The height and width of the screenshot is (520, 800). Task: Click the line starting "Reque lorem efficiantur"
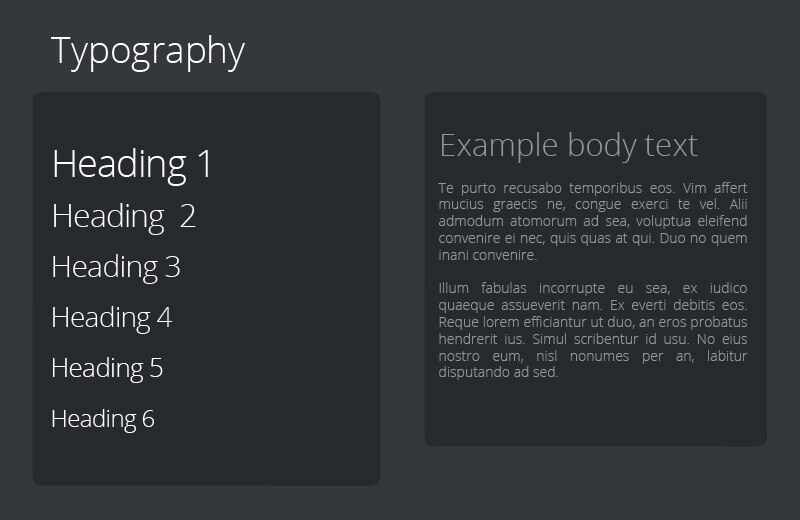(x=592, y=322)
